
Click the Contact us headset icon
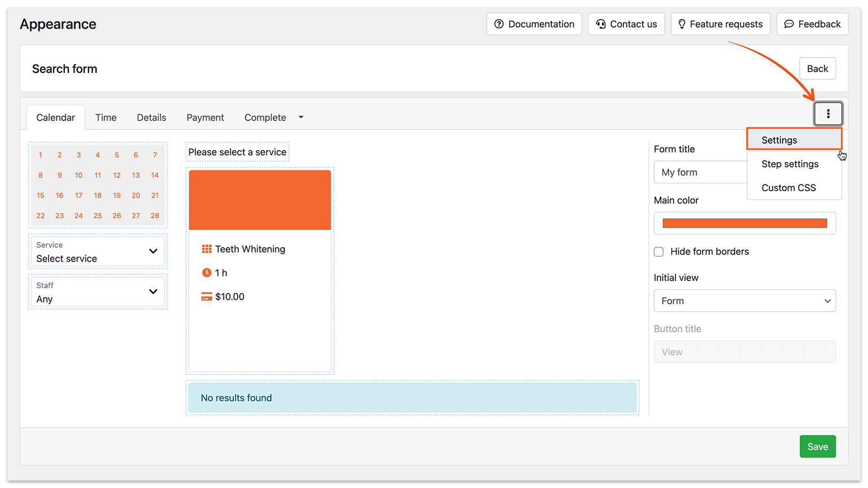point(600,24)
